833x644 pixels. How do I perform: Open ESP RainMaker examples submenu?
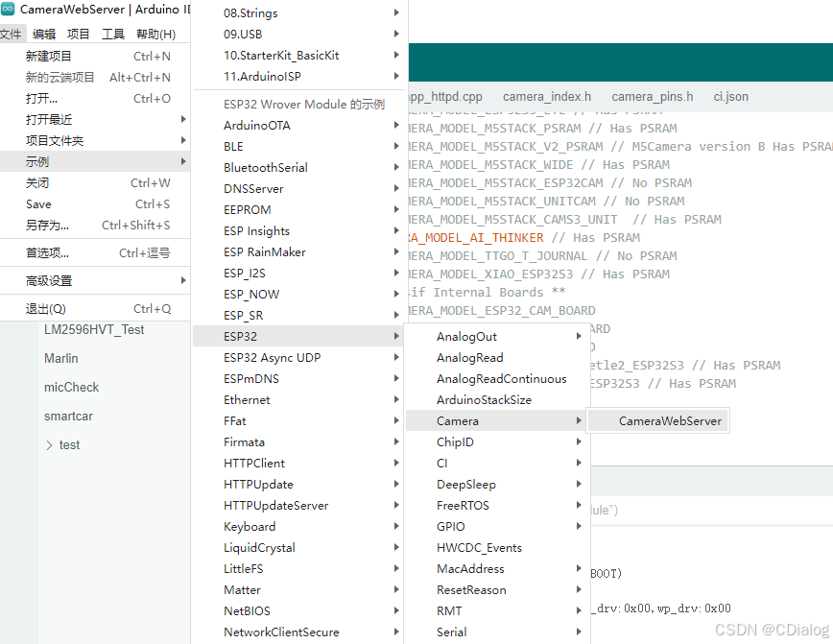[300, 251]
